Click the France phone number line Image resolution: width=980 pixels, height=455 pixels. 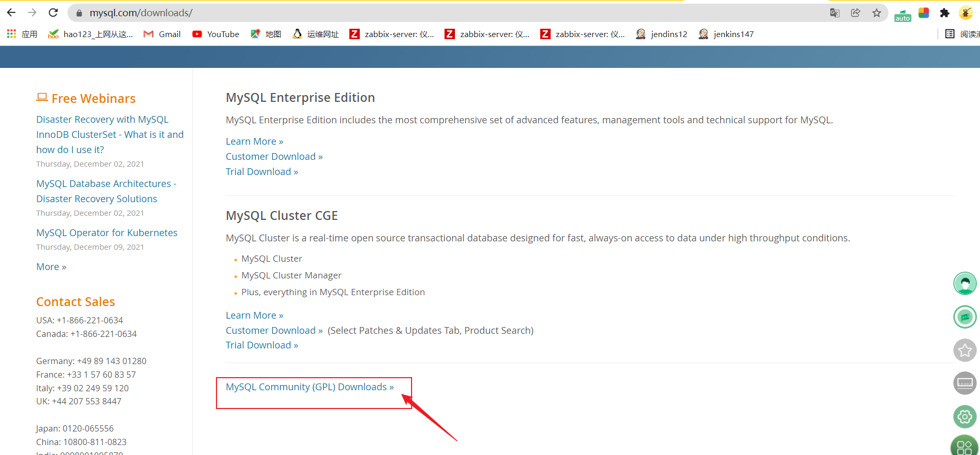86,375
